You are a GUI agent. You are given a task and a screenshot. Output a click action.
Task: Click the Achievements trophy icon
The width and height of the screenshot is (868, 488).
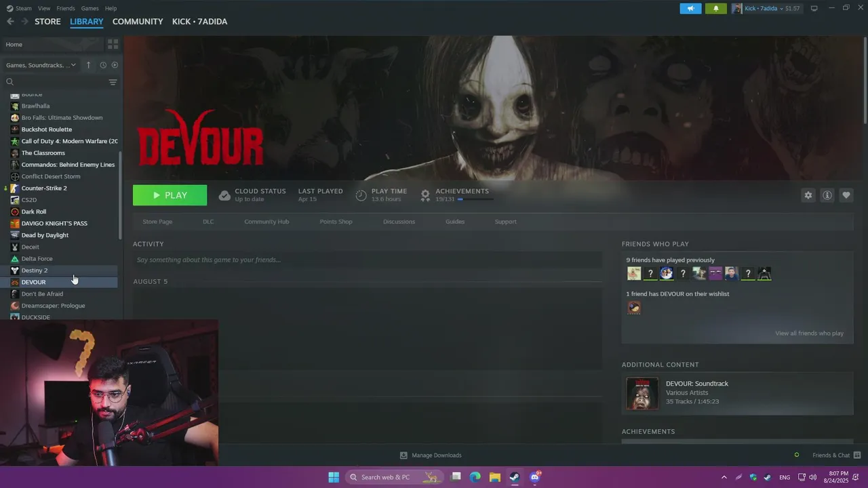point(425,195)
